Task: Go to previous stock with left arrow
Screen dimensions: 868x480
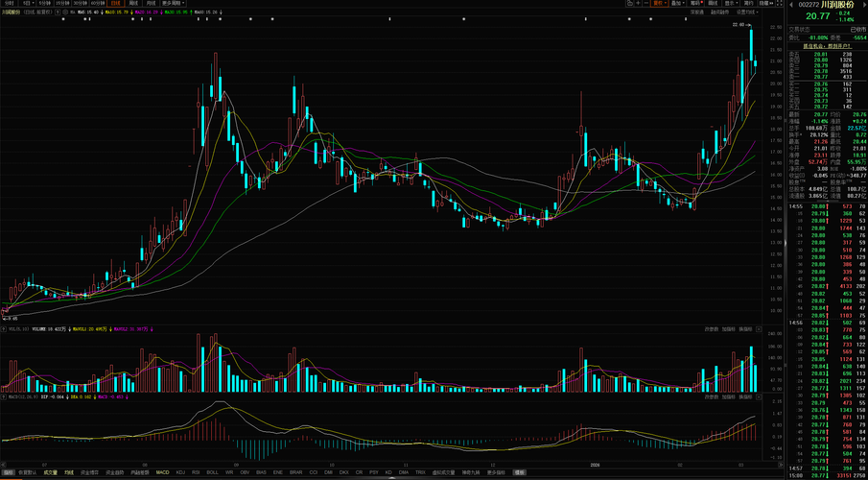Action: click(x=791, y=5)
